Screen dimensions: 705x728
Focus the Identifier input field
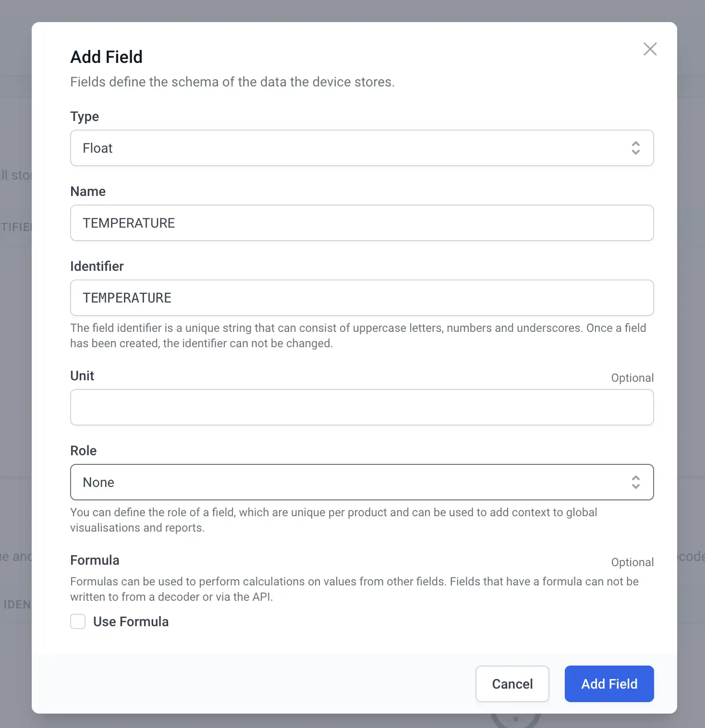point(362,298)
